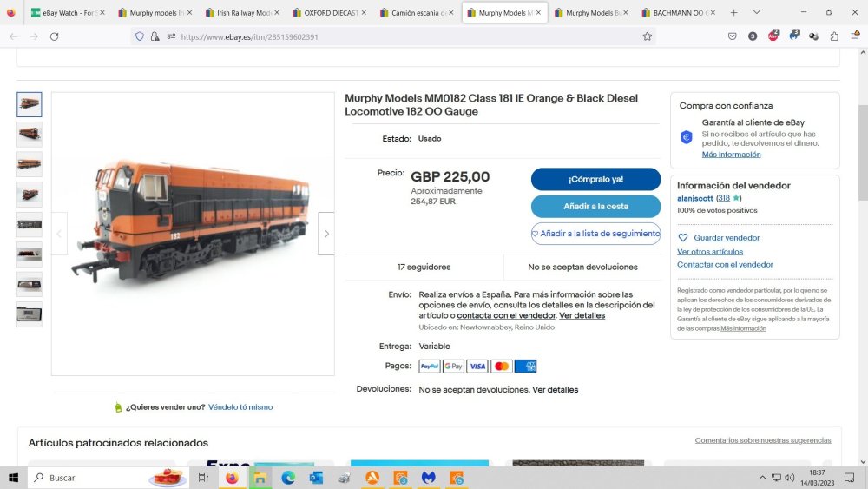This screenshot has height=489, width=868.
Task: Open Outlook from the taskbar
Action: [x=316, y=478]
